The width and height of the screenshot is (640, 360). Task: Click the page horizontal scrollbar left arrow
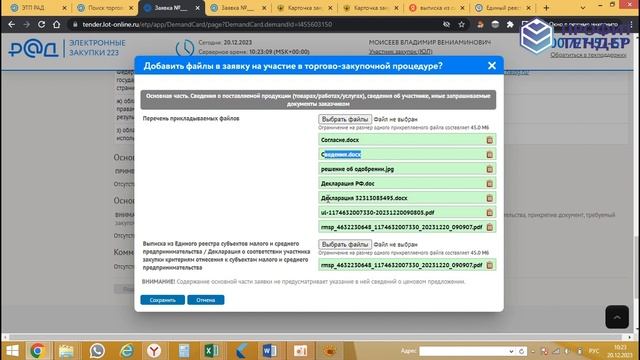pyautogui.click(x=5, y=337)
